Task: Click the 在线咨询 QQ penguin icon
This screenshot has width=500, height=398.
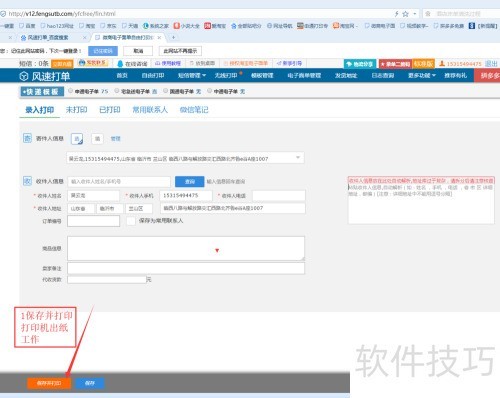Action: 120,63
